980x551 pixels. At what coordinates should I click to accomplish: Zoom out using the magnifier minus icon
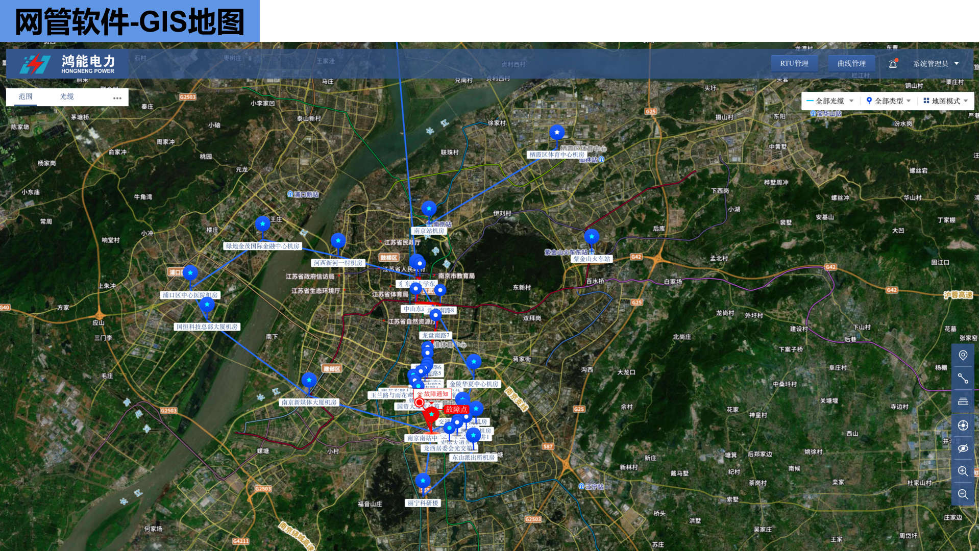tap(963, 494)
